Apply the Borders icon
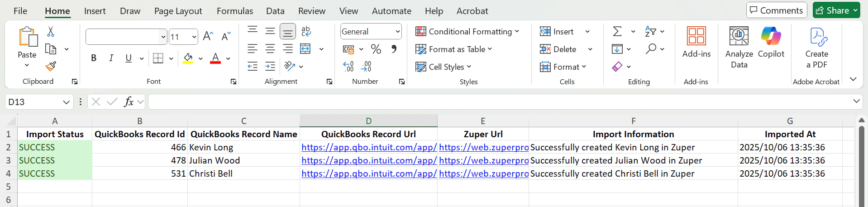The width and height of the screenshot is (868, 207). point(158,58)
